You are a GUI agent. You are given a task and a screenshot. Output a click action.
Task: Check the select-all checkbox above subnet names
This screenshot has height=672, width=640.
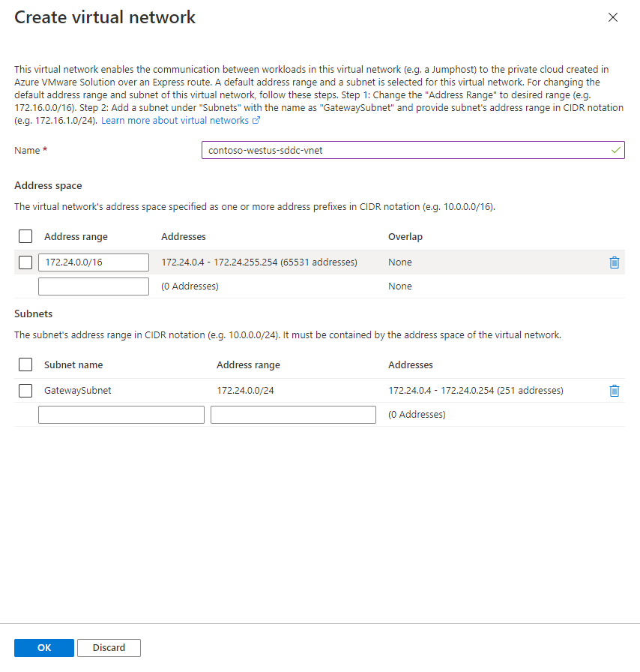click(x=25, y=364)
